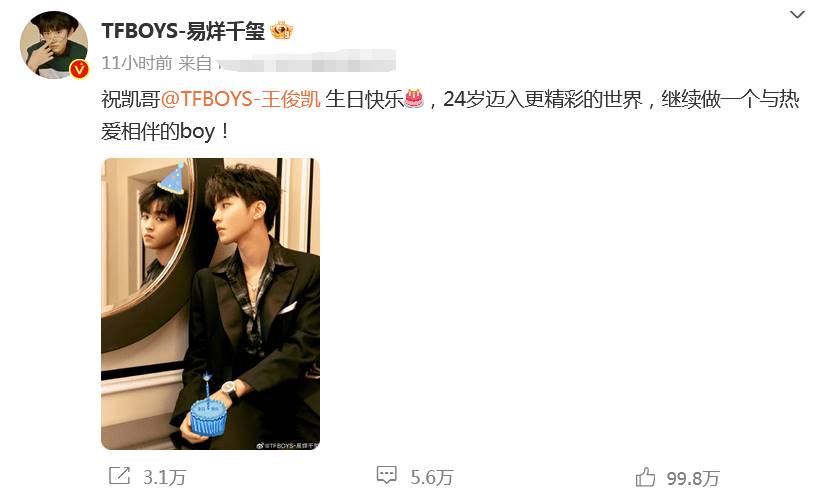The height and width of the screenshot is (501, 814).
Task: Open comments with speech bubble icon
Action: coord(387,475)
